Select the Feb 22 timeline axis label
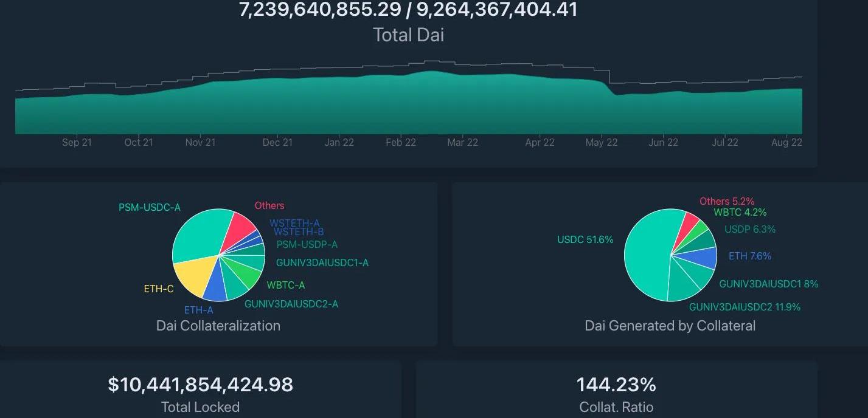Viewport: 868px width, 418px height. point(400,142)
